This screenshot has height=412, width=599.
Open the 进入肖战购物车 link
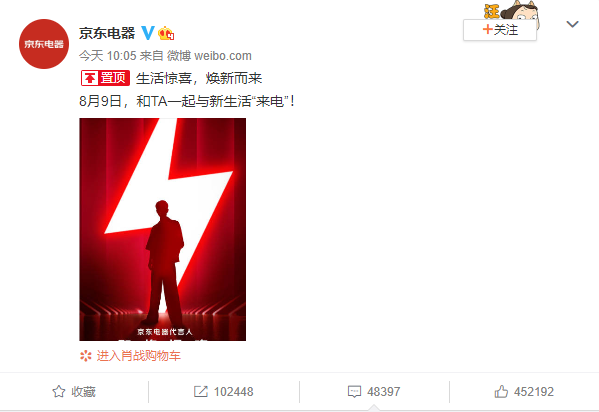tap(138, 356)
